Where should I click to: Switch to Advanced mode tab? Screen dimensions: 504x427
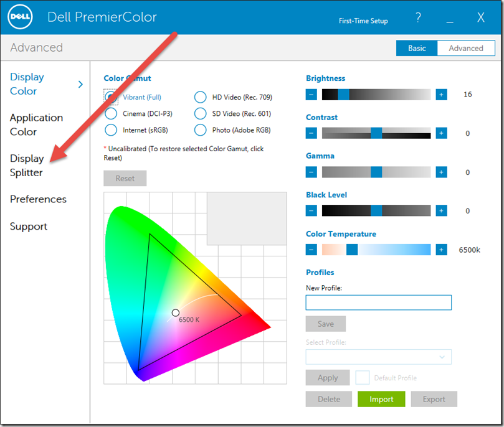tap(466, 48)
